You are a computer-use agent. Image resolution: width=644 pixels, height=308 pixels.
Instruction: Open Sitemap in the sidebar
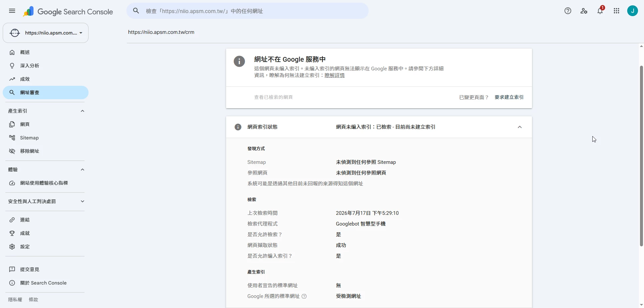tap(46, 138)
